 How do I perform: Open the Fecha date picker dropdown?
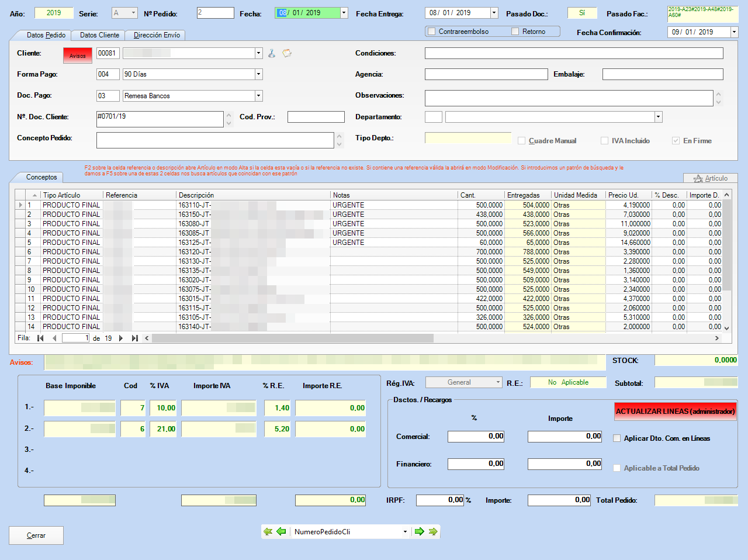[344, 13]
